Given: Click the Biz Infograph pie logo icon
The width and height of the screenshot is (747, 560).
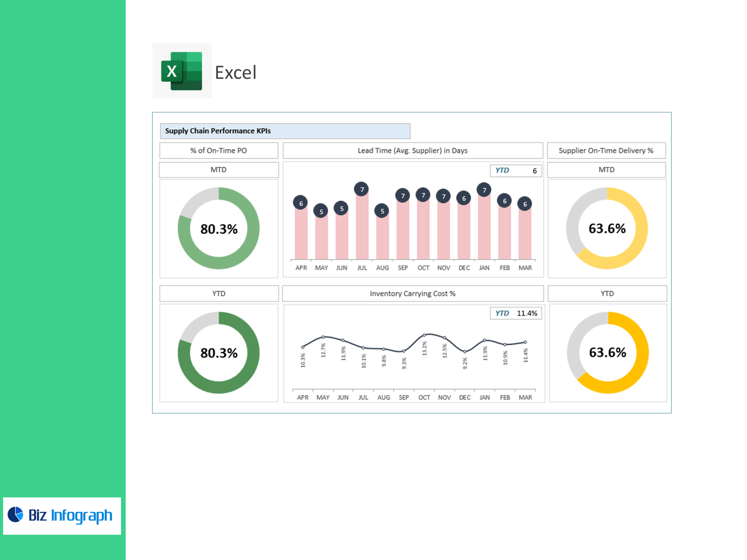Looking at the screenshot, I should coord(16,514).
